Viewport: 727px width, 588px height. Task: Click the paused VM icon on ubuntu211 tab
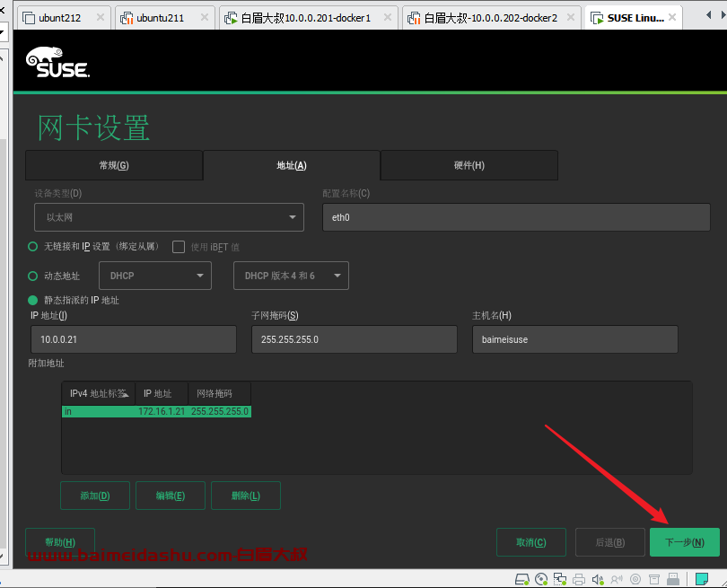point(127,18)
